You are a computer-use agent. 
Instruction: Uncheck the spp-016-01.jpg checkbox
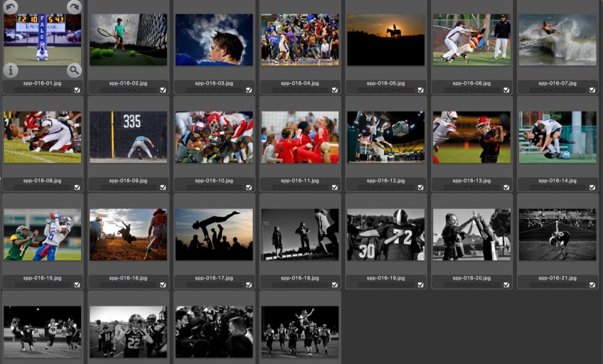78,90
